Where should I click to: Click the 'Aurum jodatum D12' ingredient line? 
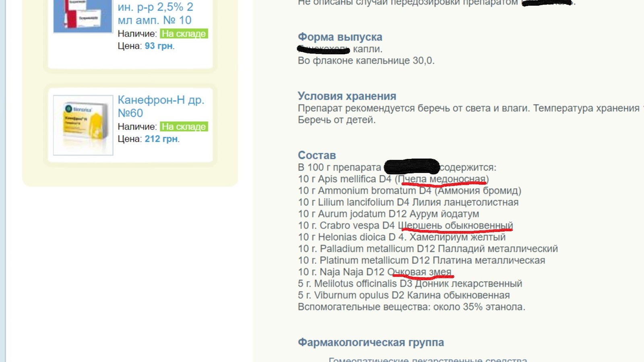pyautogui.click(x=388, y=214)
